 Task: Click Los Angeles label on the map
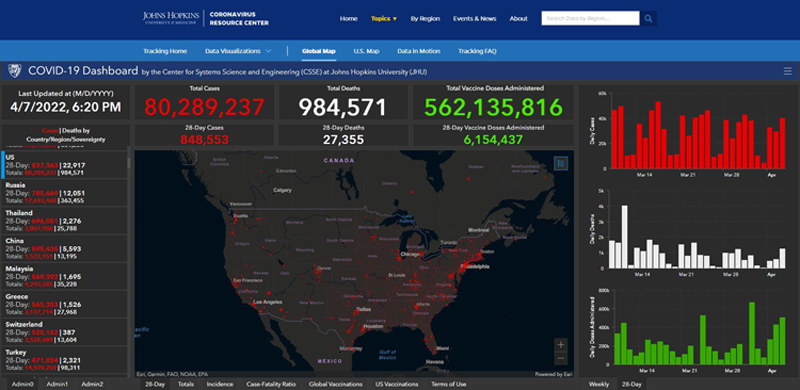(x=267, y=302)
